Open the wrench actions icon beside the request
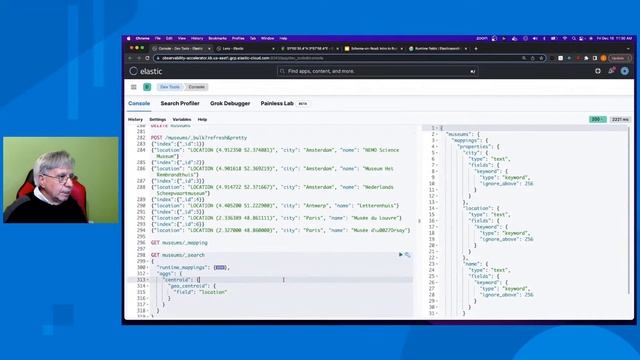This screenshot has width=640, height=360. point(407,255)
